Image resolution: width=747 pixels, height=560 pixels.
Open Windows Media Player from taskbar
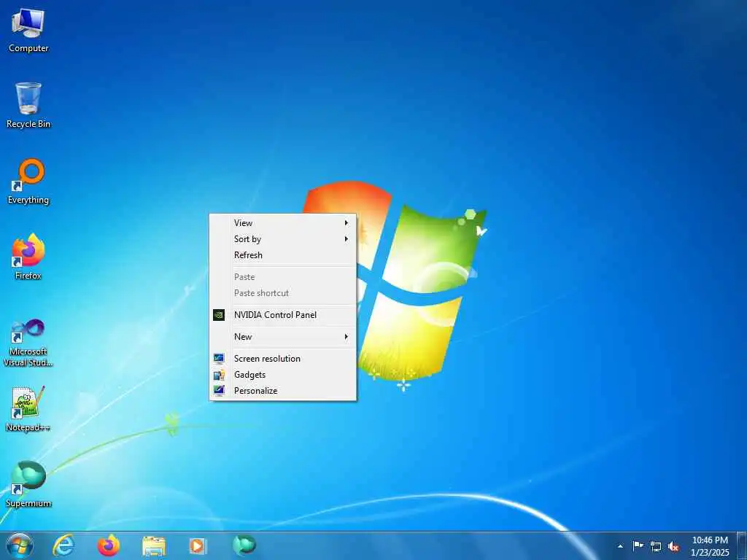click(198, 546)
